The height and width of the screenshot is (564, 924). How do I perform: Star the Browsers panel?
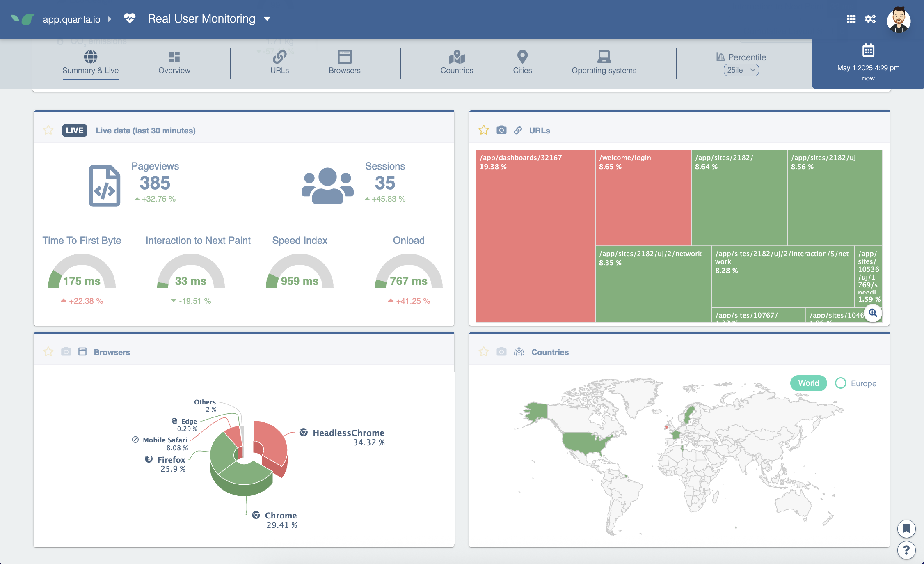tap(48, 352)
